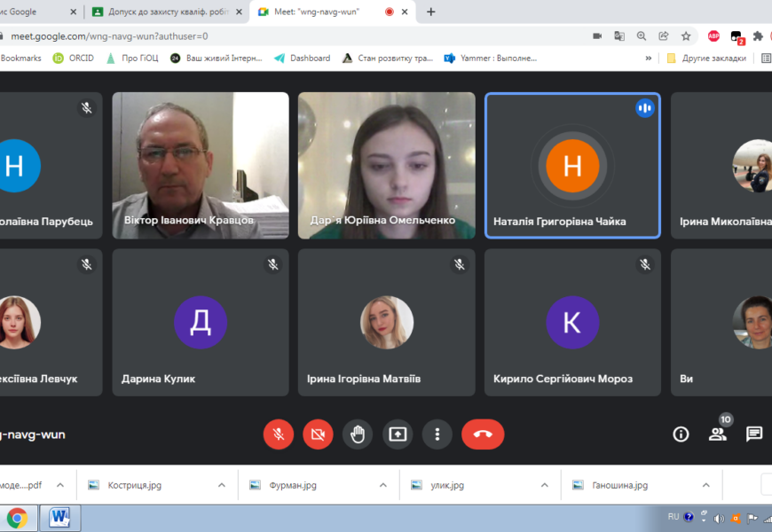Toggle the microphone mute button

(279, 434)
